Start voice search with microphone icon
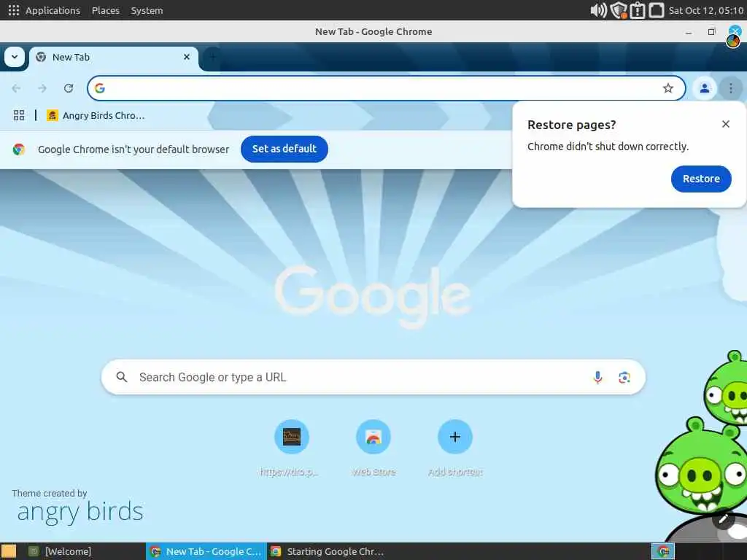 tap(597, 377)
